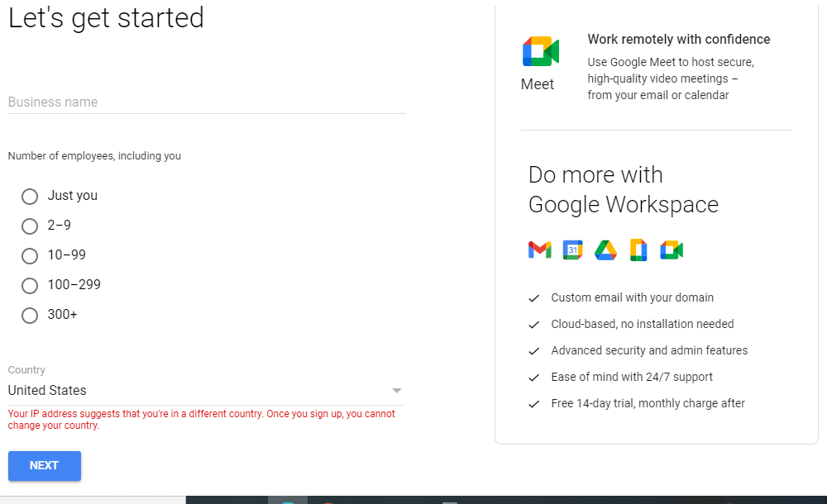Select the 'Just you' radio button
827x504 pixels.
coord(30,197)
